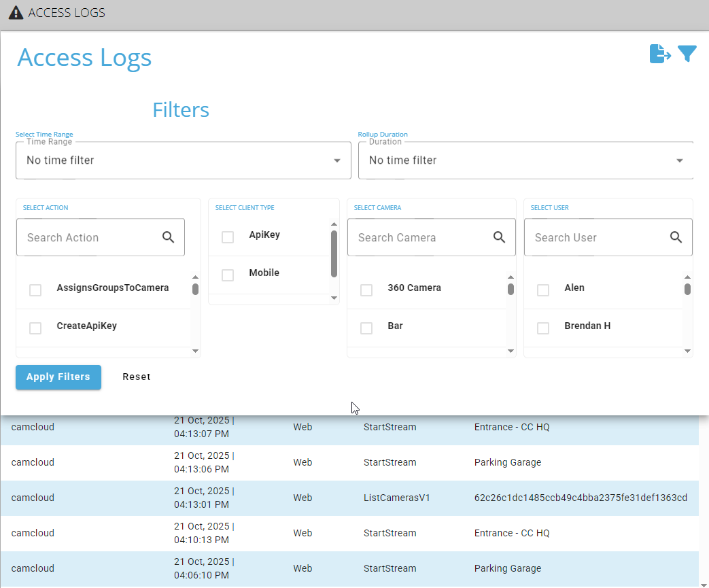Screen dimensions: 709x588
Task: Click the Search Camera magnifier icon
Action: [x=499, y=237]
